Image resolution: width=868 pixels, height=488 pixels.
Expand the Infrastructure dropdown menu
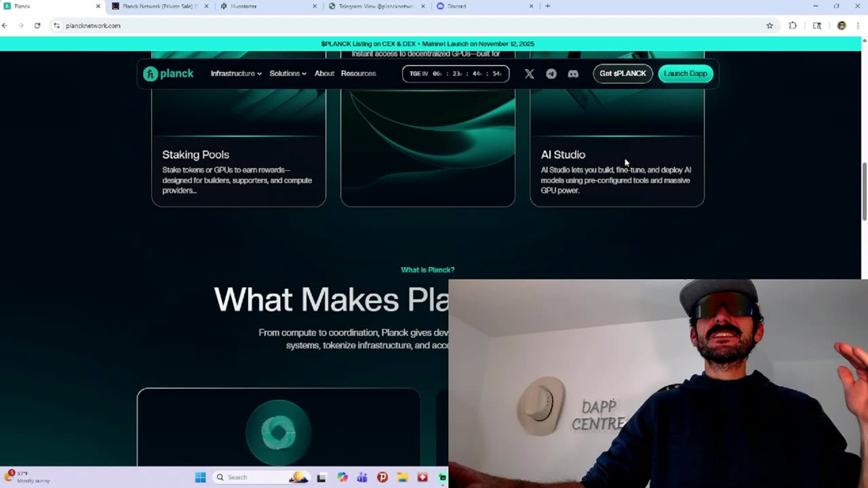(x=236, y=73)
